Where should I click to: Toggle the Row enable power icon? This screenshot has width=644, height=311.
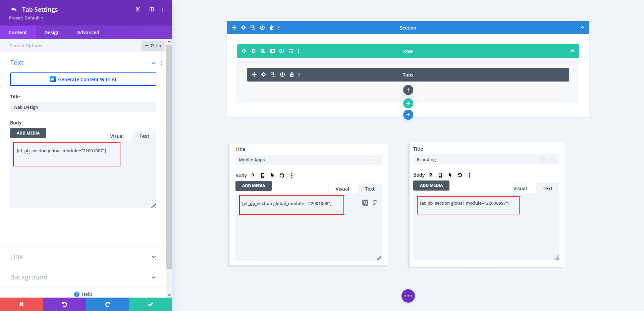pyautogui.click(x=282, y=51)
